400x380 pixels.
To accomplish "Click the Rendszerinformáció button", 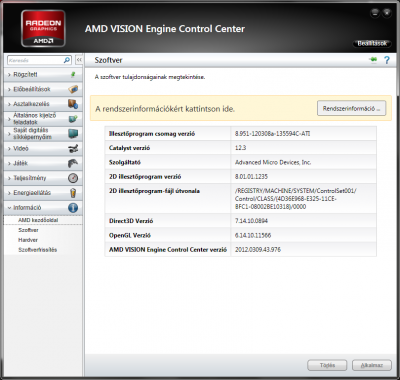I will click(x=352, y=108).
